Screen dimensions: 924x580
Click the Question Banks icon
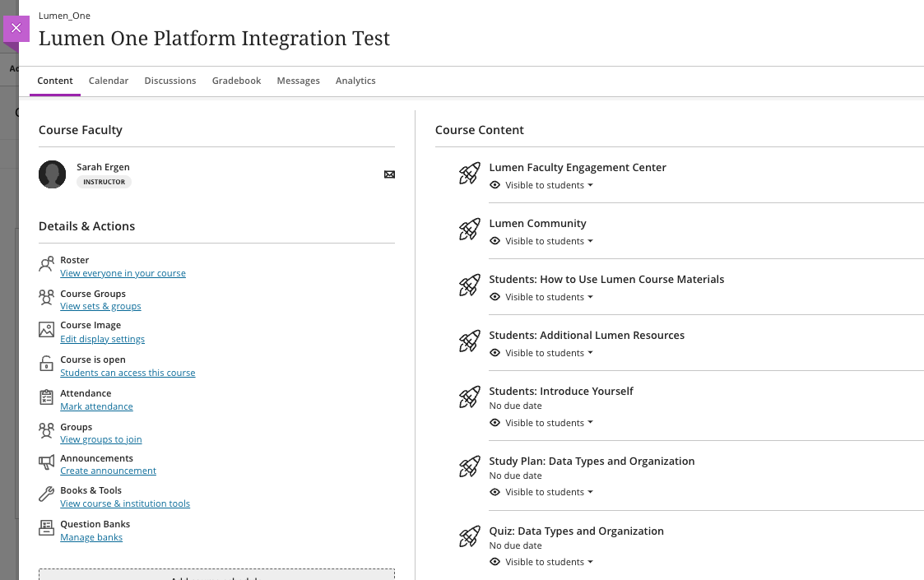[46, 528]
